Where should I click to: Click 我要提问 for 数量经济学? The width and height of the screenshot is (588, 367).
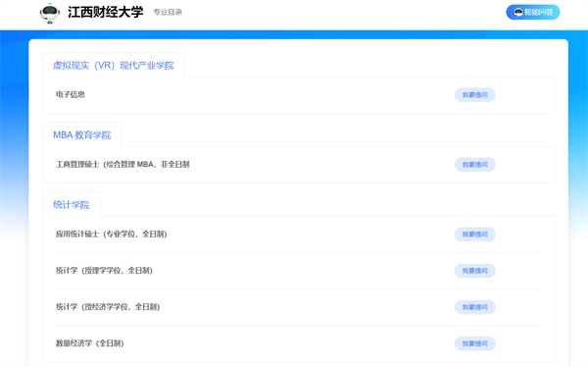tap(474, 343)
